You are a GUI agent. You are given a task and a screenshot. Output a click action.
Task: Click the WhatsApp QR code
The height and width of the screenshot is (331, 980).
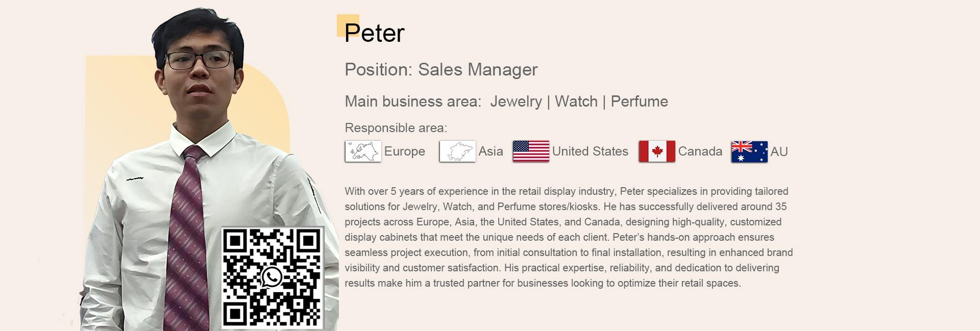tap(273, 277)
